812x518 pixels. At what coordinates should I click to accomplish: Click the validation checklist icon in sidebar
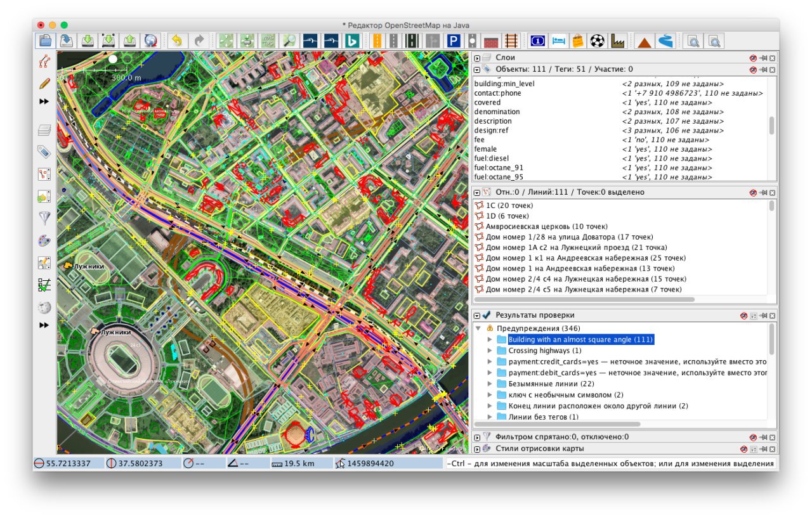44,285
